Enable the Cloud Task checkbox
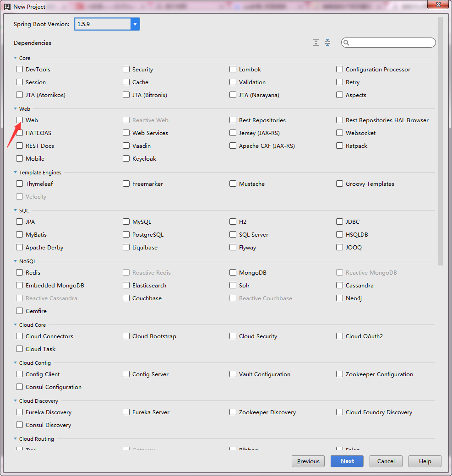This screenshot has width=452, height=476. coord(19,349)
